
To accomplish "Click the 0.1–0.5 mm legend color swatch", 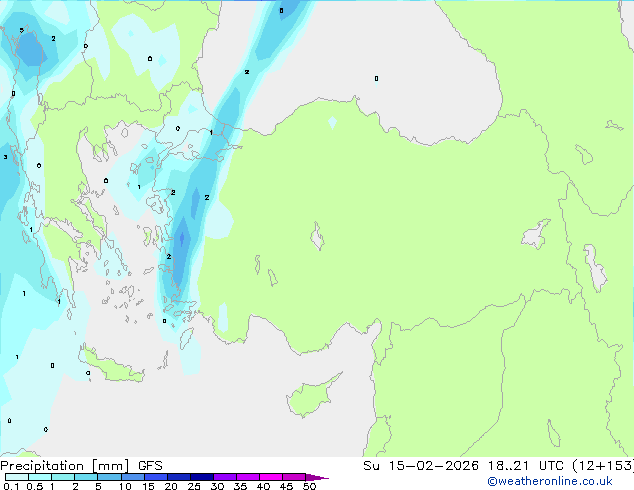I will [x=17, y=477].
